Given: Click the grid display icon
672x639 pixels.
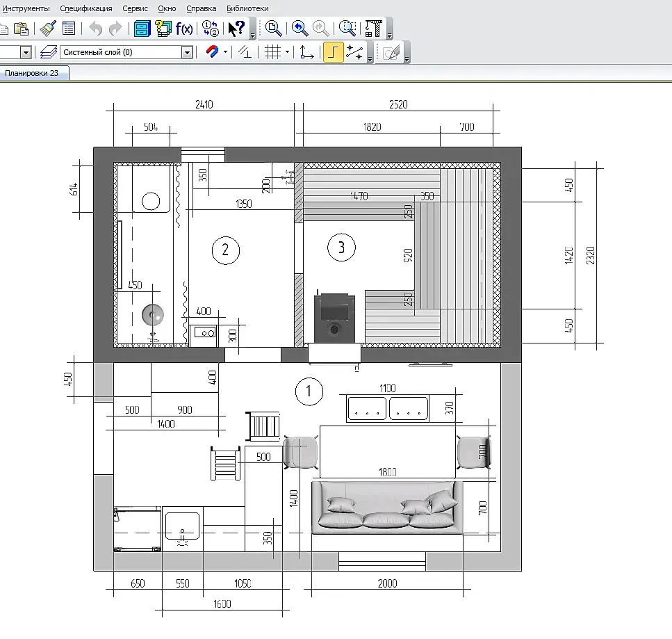Looking at the screenshot, I should coord(272,52).
